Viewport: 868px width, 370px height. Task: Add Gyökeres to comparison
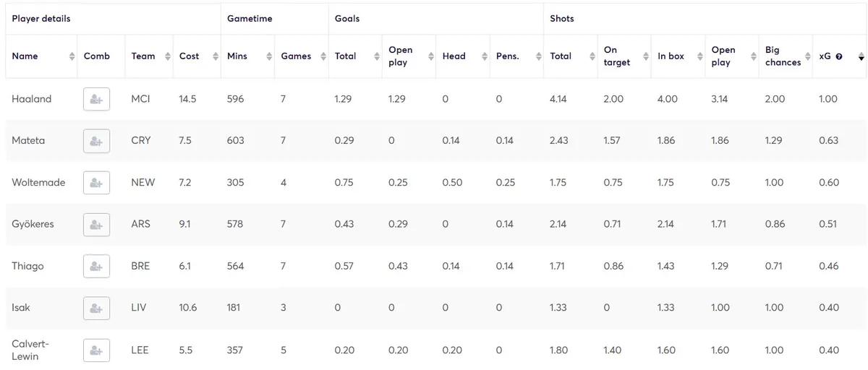(96, 225)
